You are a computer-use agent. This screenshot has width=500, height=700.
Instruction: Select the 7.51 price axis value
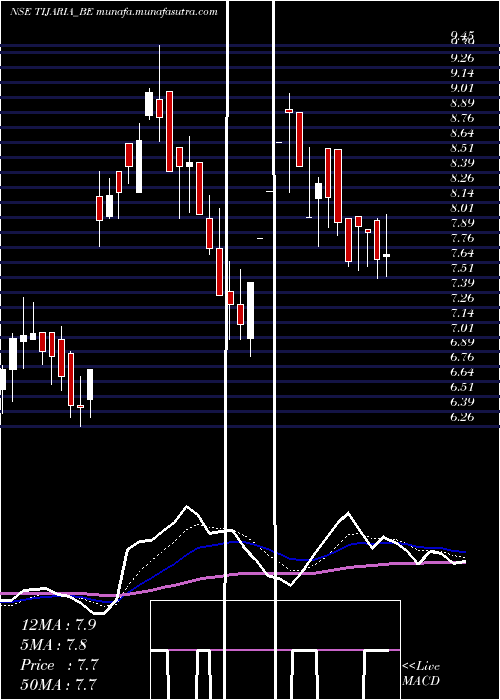[462, 268]
